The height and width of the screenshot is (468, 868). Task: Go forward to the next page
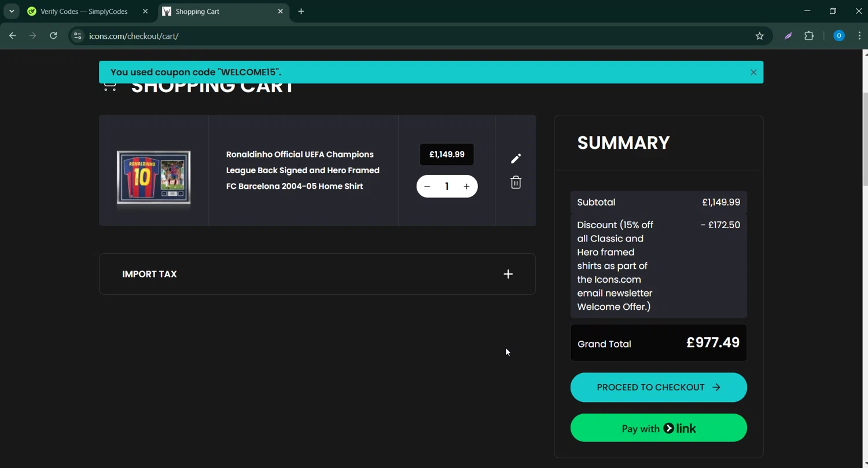tap(33, 36)
